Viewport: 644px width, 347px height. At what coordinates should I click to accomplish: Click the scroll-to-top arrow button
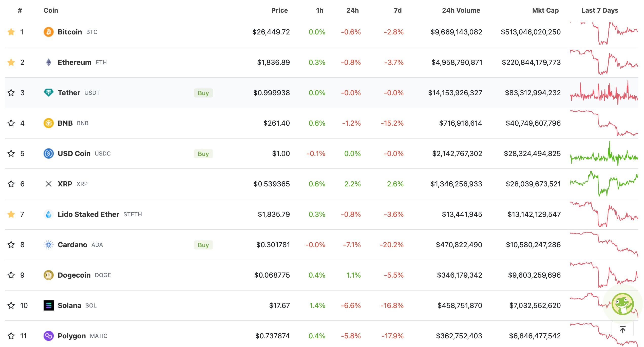point(623,329)
